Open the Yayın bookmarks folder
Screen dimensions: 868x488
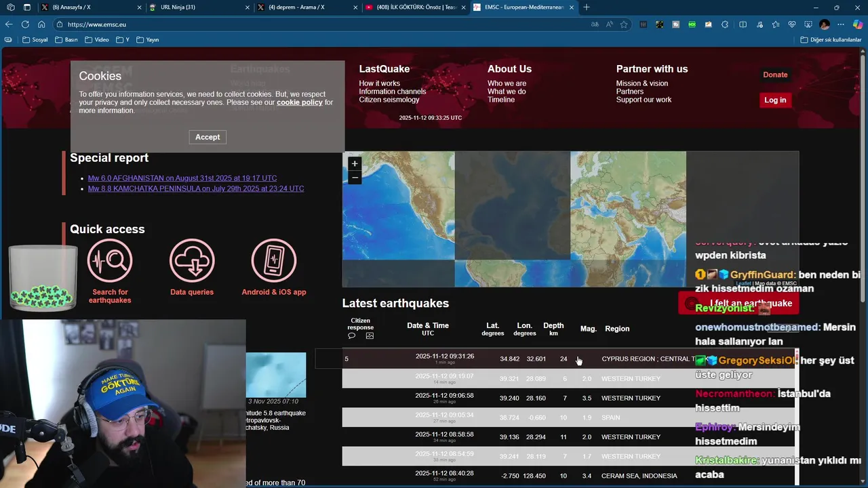coord(148,40)
